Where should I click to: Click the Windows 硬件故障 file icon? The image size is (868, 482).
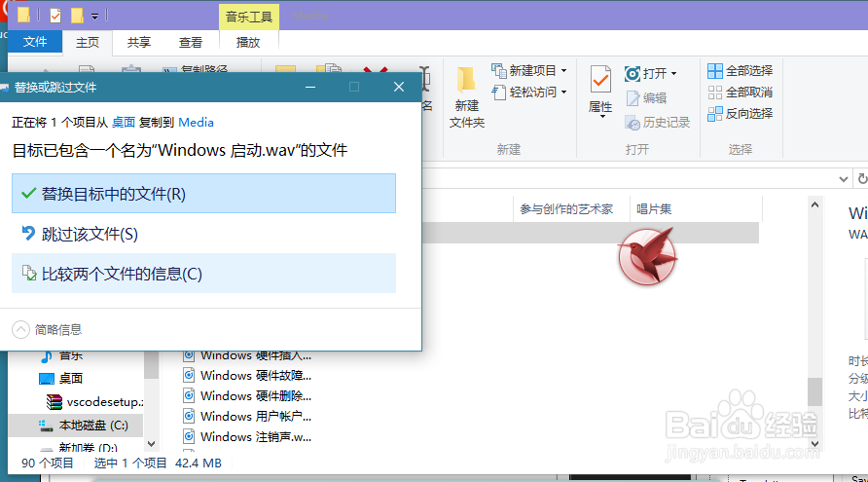pos(189,376)
